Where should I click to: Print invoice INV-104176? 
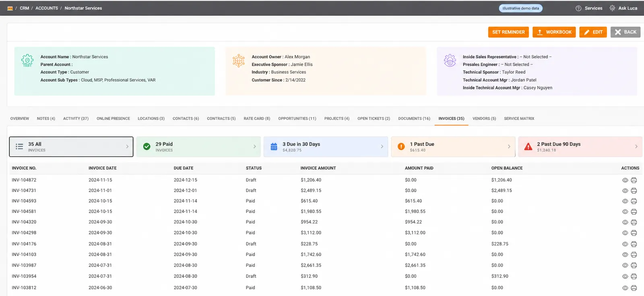click(634, 244)
